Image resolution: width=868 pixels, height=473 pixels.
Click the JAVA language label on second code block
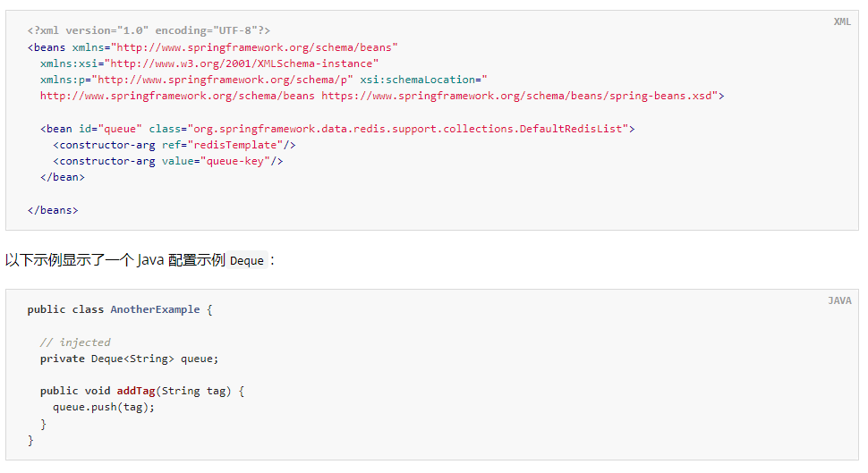839,300
